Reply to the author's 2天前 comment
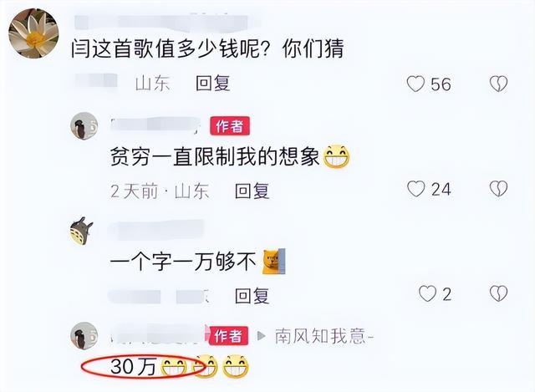Screen dimensions: 535x392 coord(252,191)
